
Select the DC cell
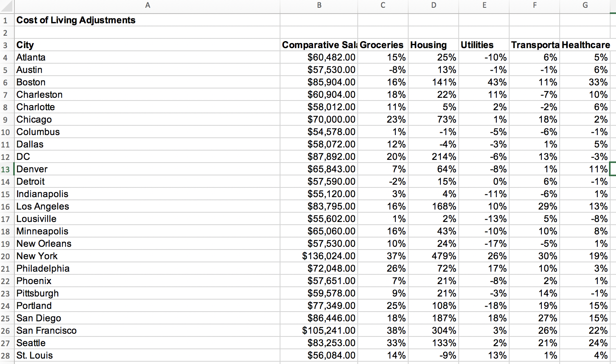(x=147, y=157)
